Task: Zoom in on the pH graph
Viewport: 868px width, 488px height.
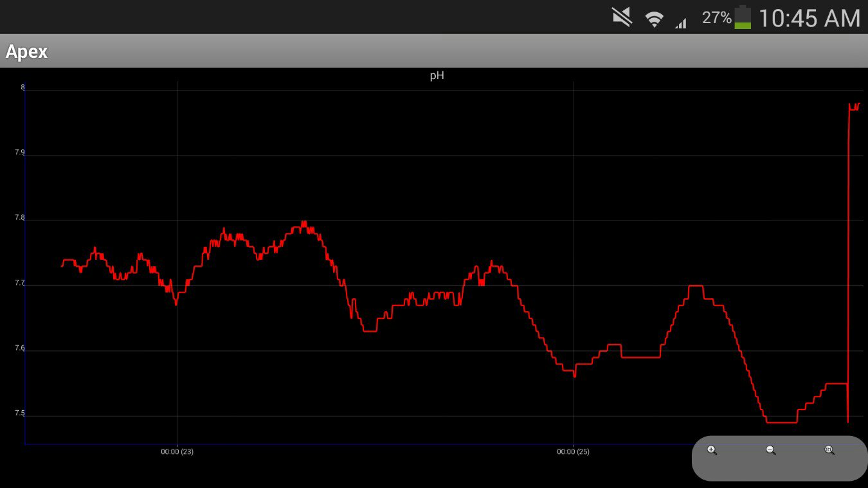Action: pyautogui.click(x=712, y=450)
